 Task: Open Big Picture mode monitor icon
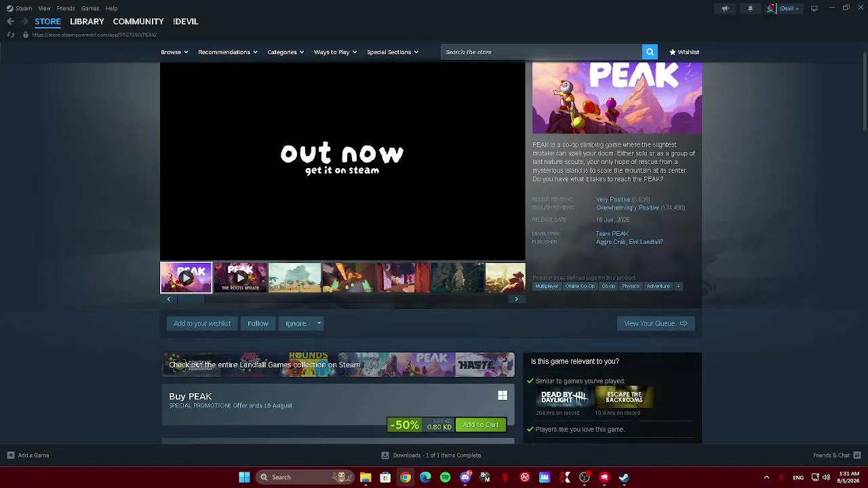coord(814,8)
